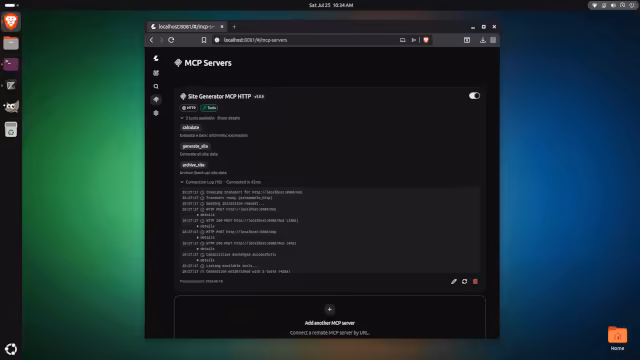
Task: Open Brave browser from the dock
Action: coord(11,22)
